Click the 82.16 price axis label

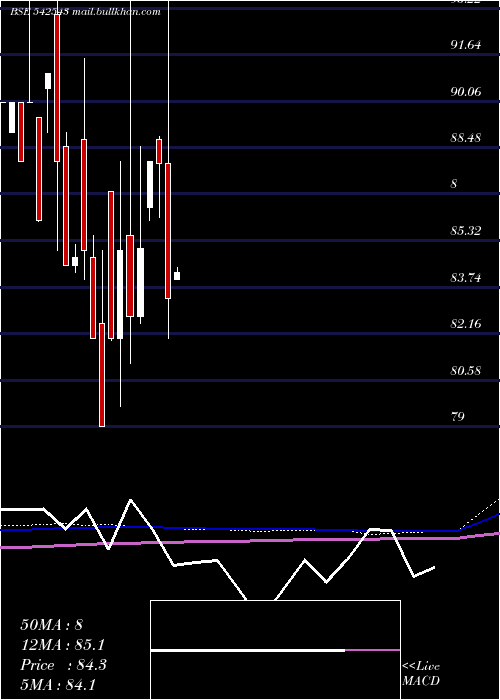(x=466, y=323)
